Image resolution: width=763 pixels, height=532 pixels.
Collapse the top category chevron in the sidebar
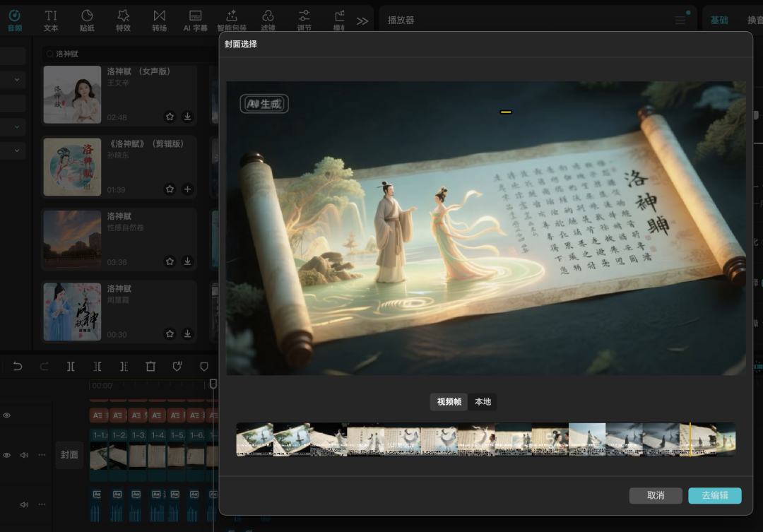17,79
